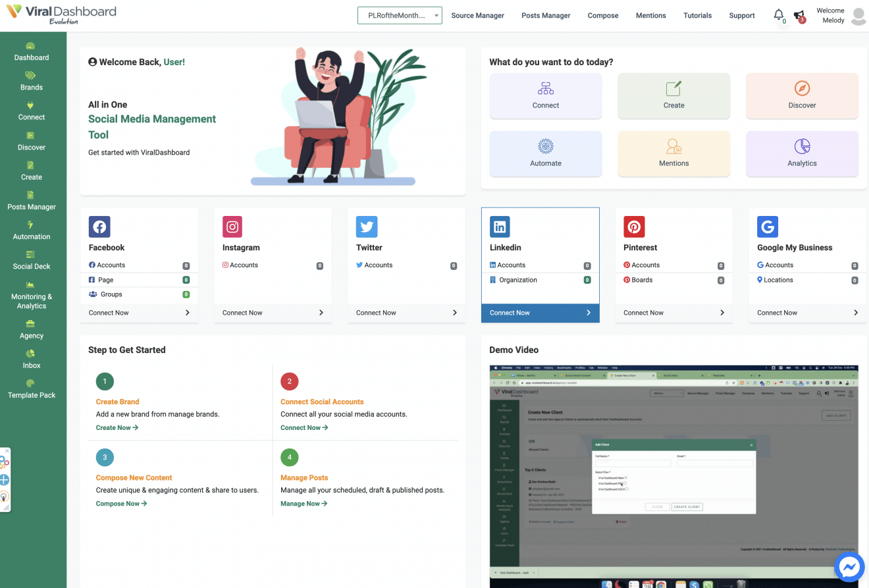Image resolution: width=869 pixels, height=588 pixels.
Task: Open Template Pack in the sidebar
Action: click(32, 389)
